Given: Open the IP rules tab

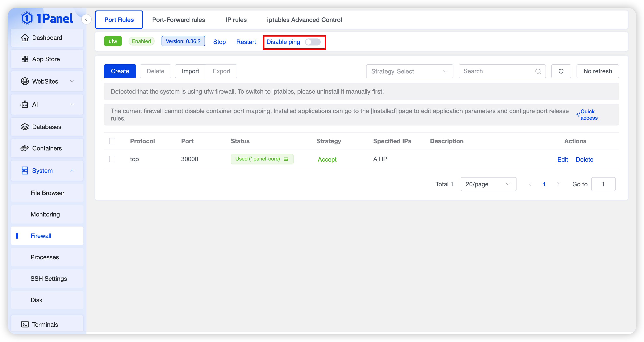Looking at the screenshot, I should [236, 20].
